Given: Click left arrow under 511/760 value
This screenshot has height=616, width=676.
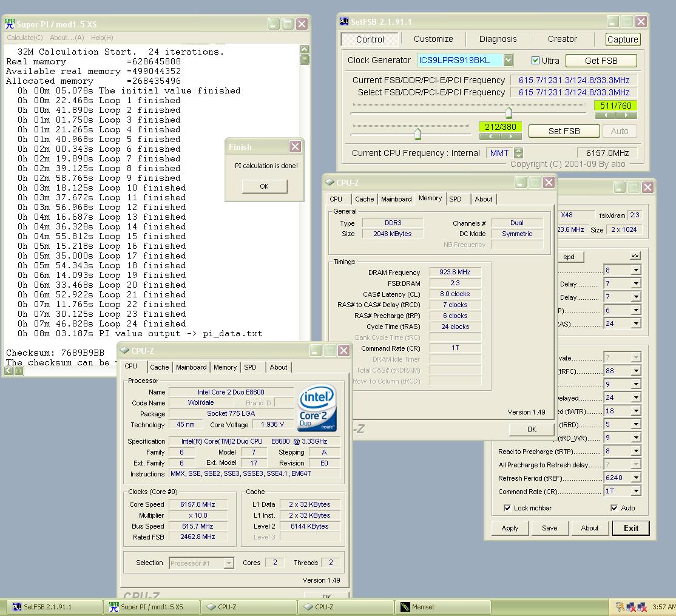Looking at the screenshot, I should (x=605, y=115).
